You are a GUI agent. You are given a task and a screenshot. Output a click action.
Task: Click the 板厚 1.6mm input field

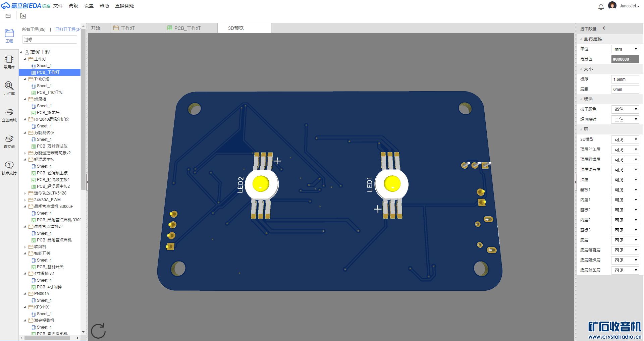coord(625,79)
